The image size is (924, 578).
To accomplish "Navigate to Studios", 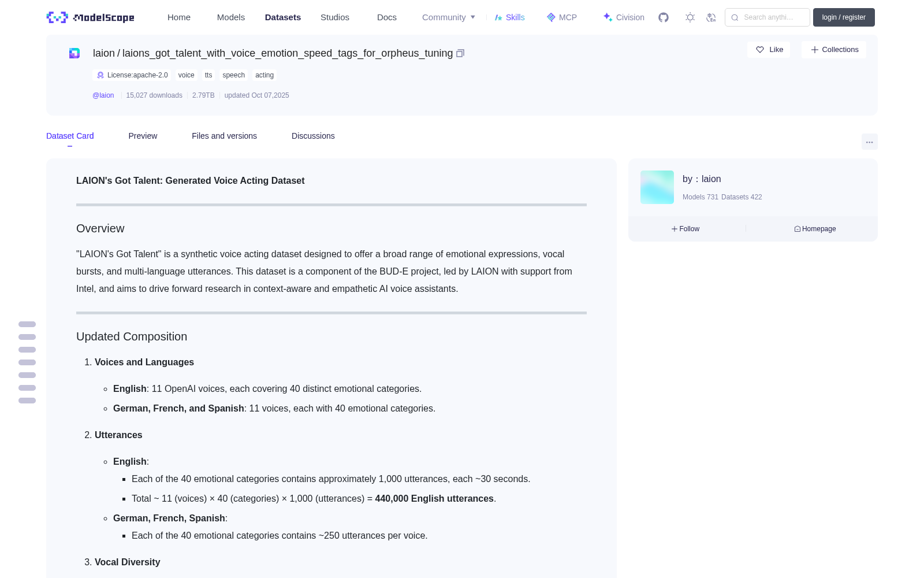I will [x=335, y=17].
